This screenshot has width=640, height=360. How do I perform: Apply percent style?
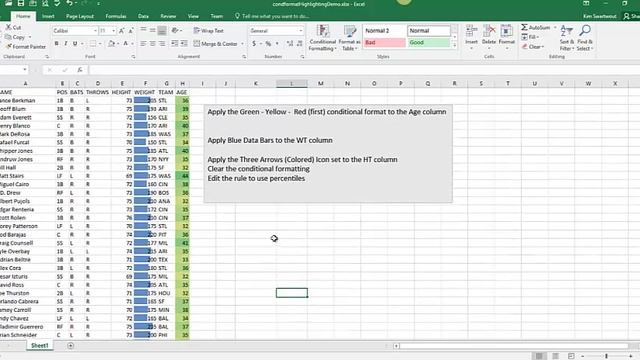[268, 44]
